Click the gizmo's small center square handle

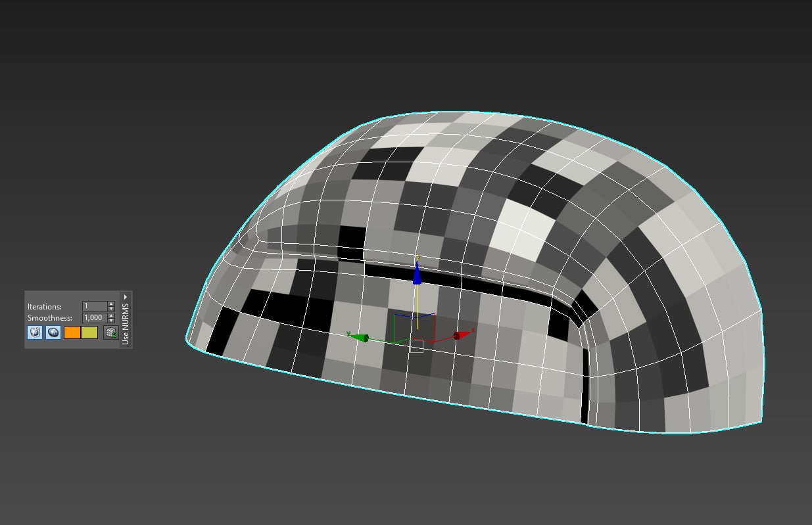click(416, 346)
